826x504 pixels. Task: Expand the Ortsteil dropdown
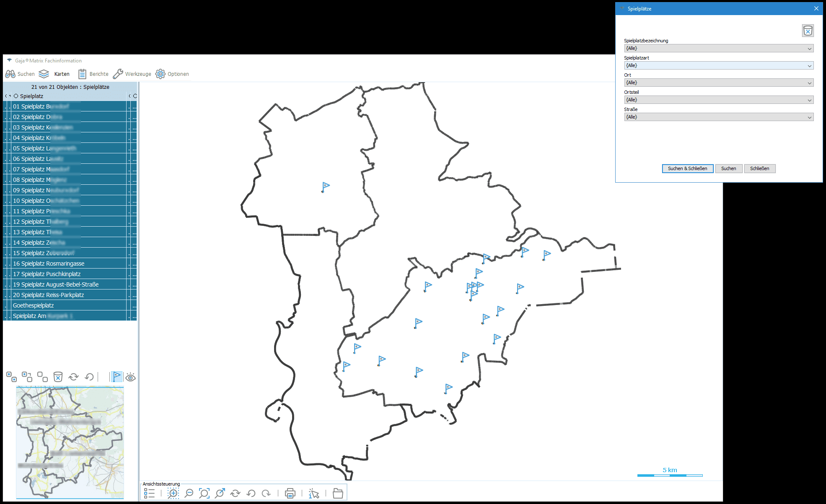coord(809,100)
